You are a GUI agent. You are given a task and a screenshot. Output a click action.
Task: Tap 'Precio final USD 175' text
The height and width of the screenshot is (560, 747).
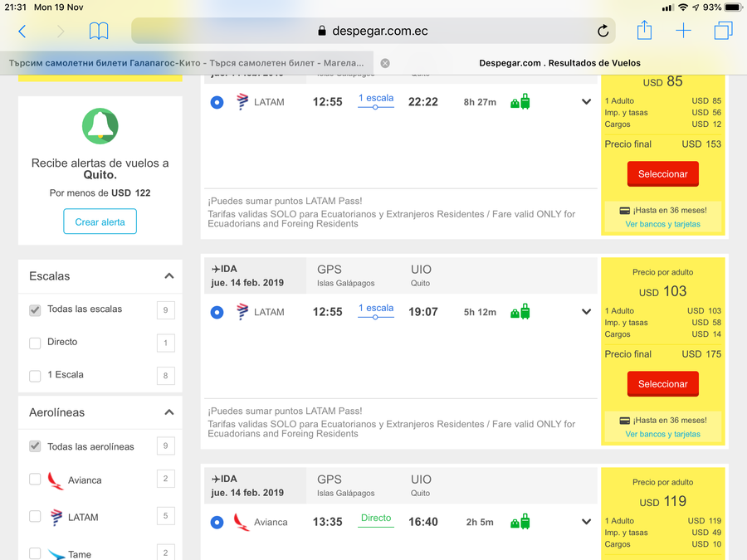(x=662, y=353)
